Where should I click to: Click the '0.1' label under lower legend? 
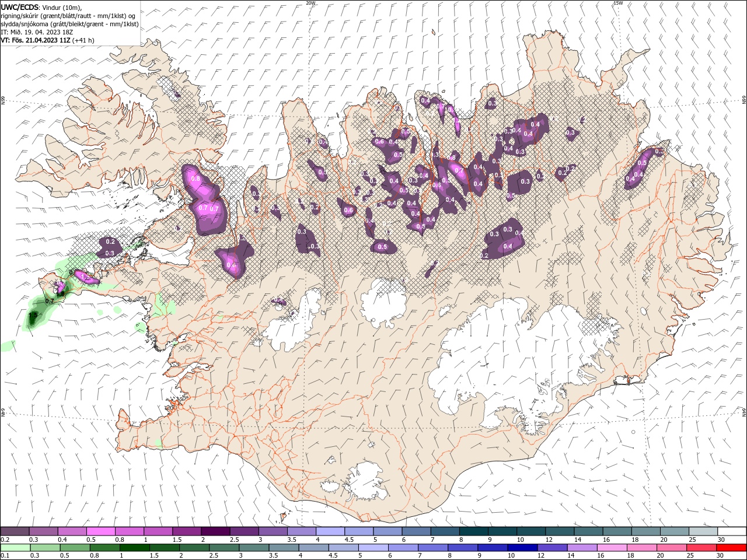tap(5, 556)
